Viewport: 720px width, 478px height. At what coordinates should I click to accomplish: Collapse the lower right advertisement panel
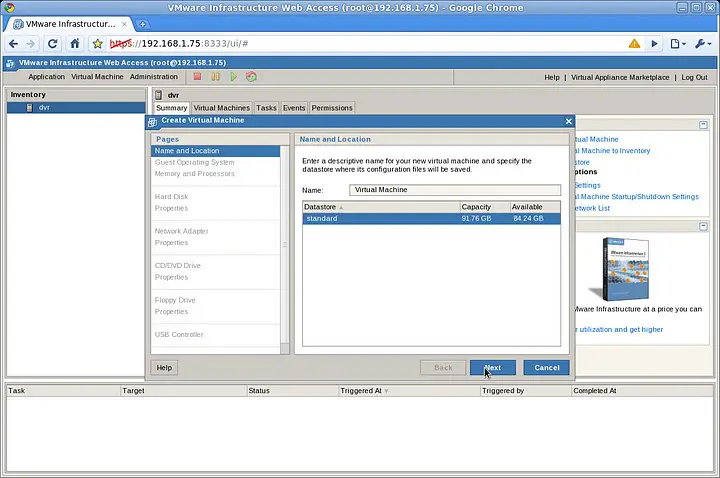pos(703,226)
